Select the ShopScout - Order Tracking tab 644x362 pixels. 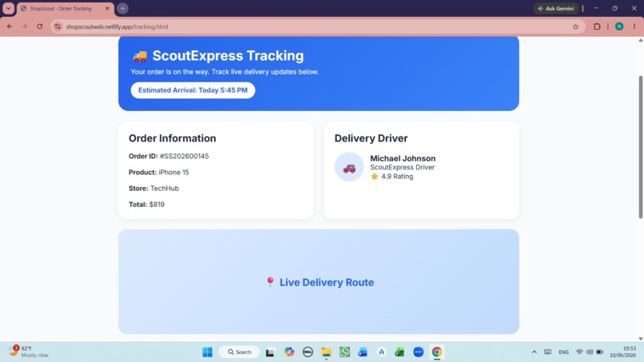(61, 8)
